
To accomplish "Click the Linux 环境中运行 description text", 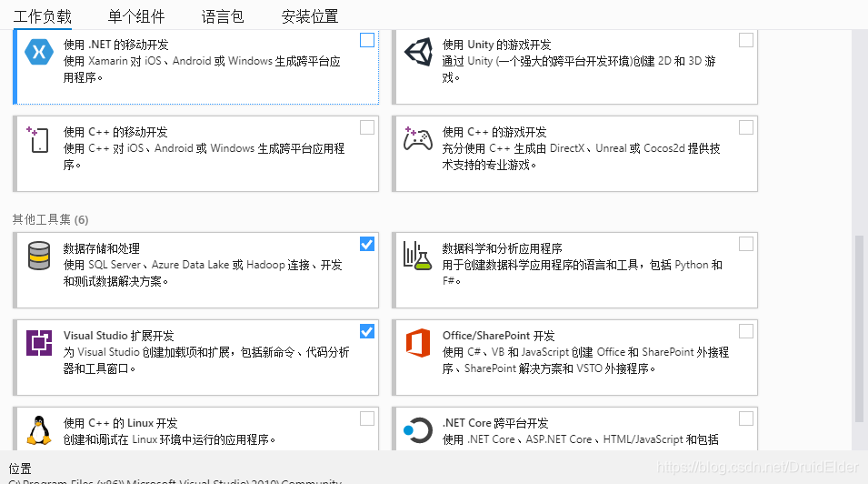I will pos(169,439).
